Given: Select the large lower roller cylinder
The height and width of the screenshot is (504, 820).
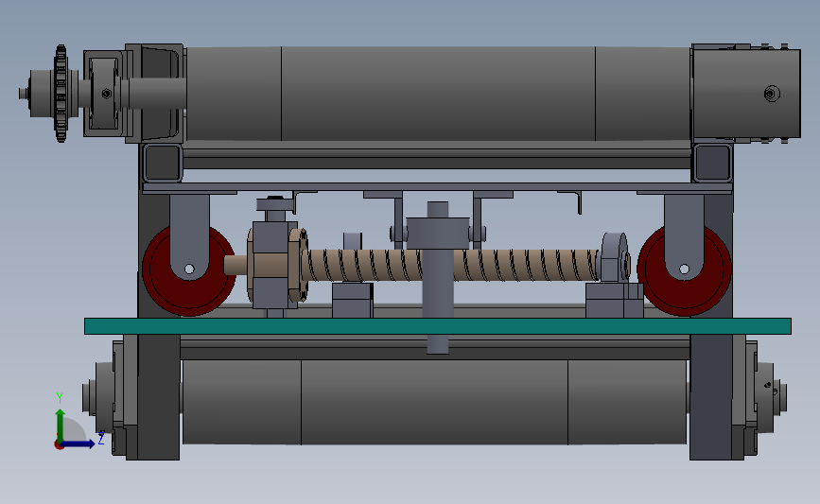Looking at the screenshot, I should 434,402.
